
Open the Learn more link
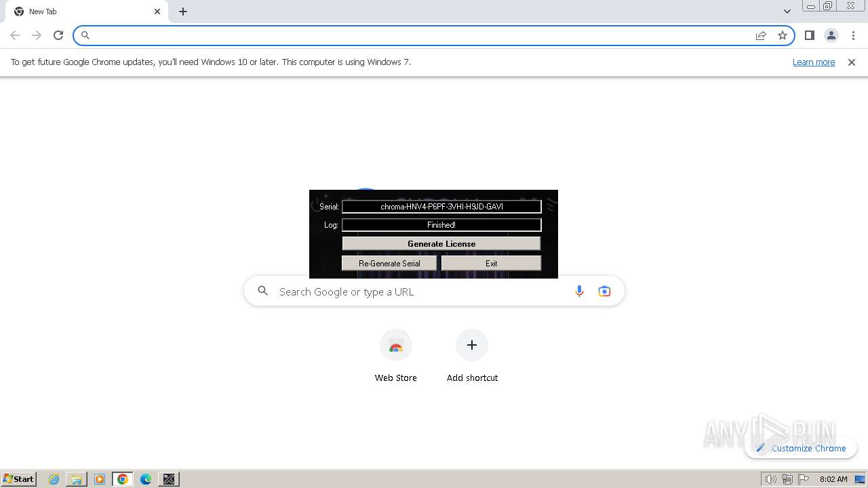(814, 62)
